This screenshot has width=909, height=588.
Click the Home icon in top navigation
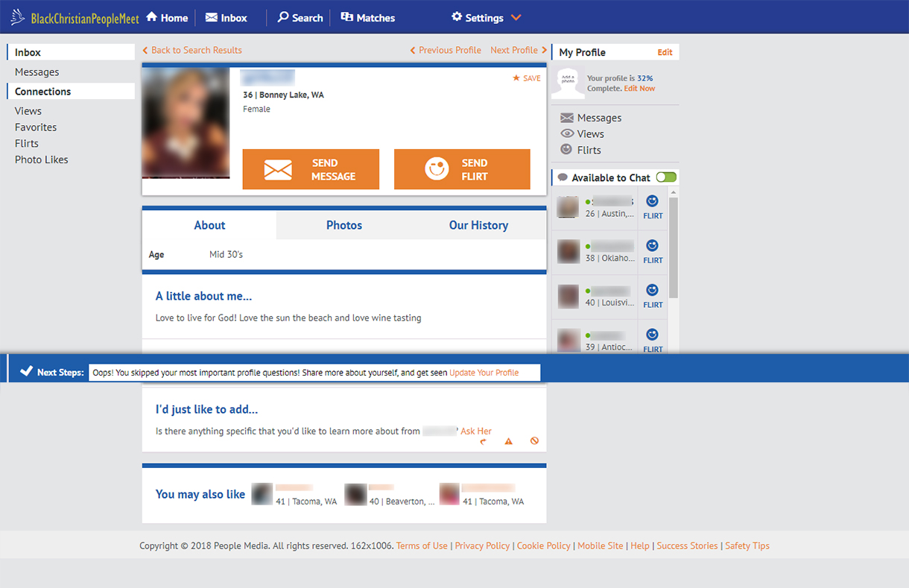(152, 17)
